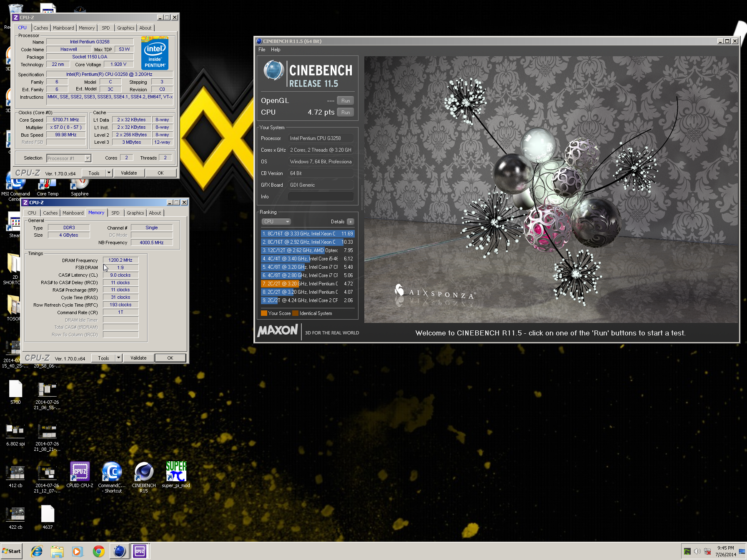Click the Core Speed value 5700.71 MHz

tap(65, 120)
